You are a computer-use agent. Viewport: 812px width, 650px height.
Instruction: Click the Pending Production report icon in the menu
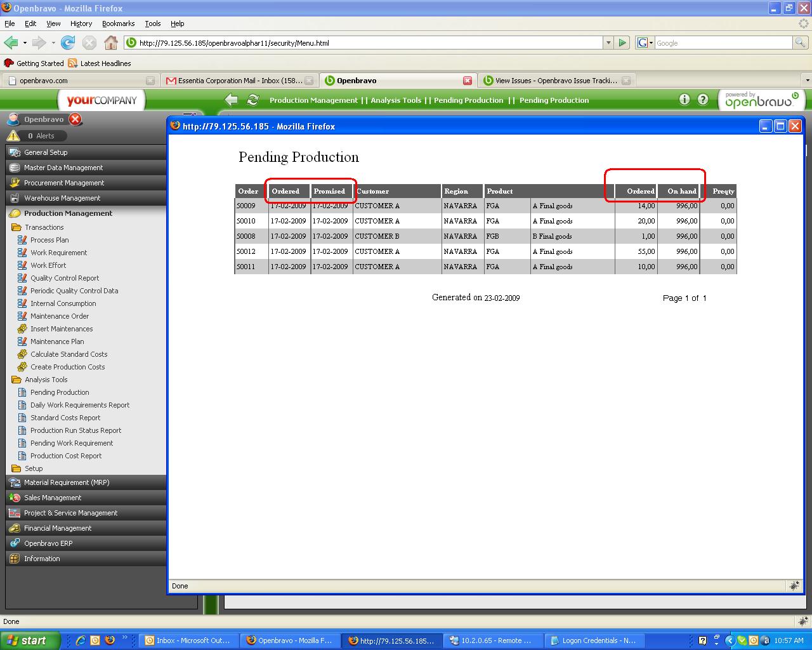[x=22, y=392]
